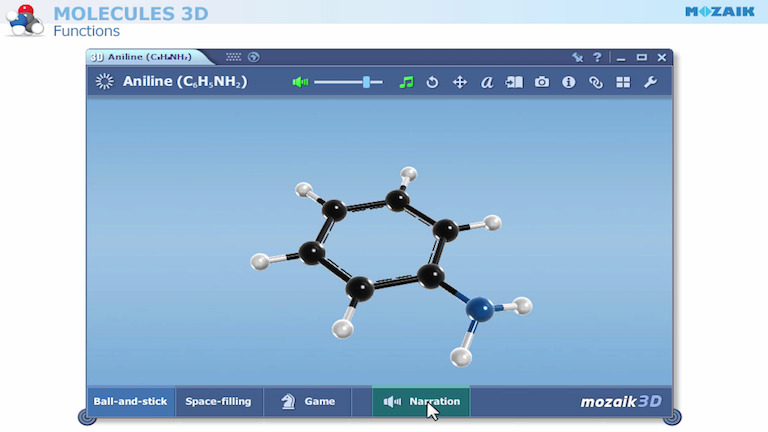This screenshot has width=768, height=432.
Task: Click the pin window icon
Action: (x=577, y=57)
